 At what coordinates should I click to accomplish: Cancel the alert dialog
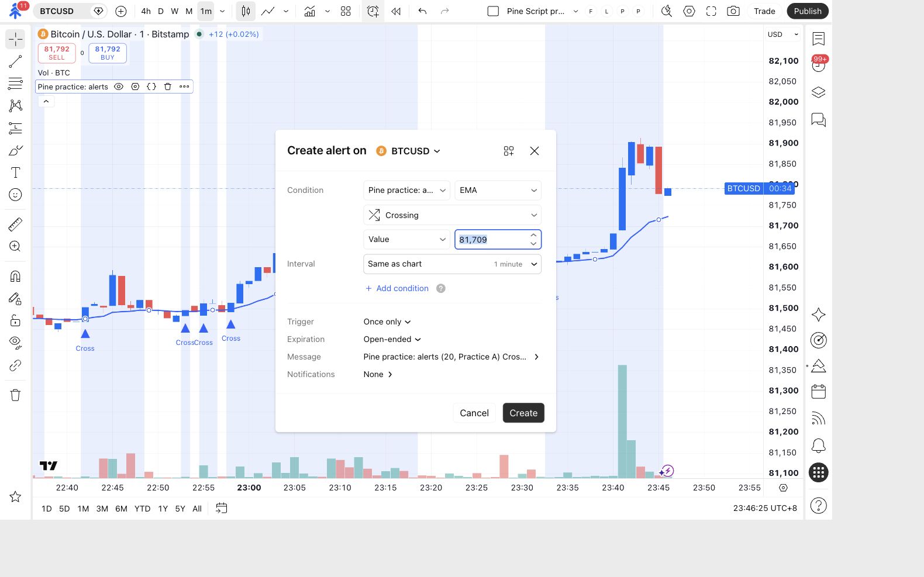click(x=474, y=413)
